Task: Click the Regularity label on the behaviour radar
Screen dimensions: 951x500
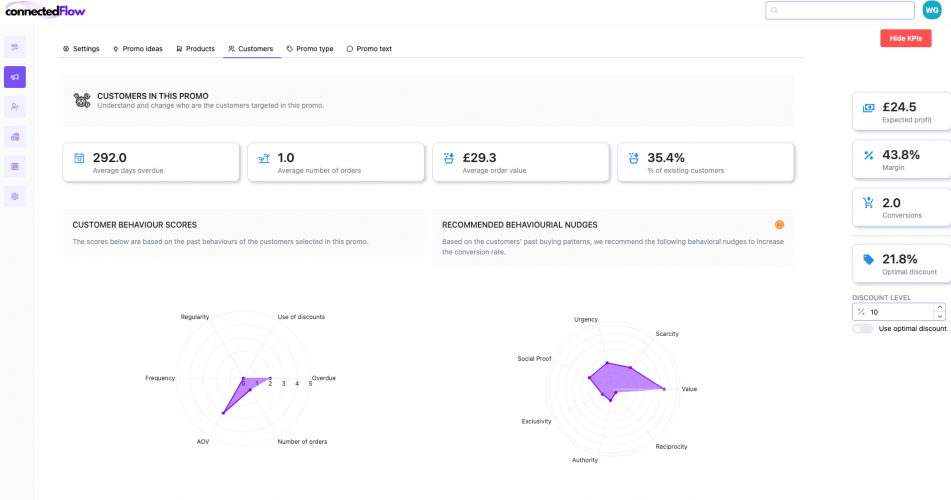Action: 195,317
